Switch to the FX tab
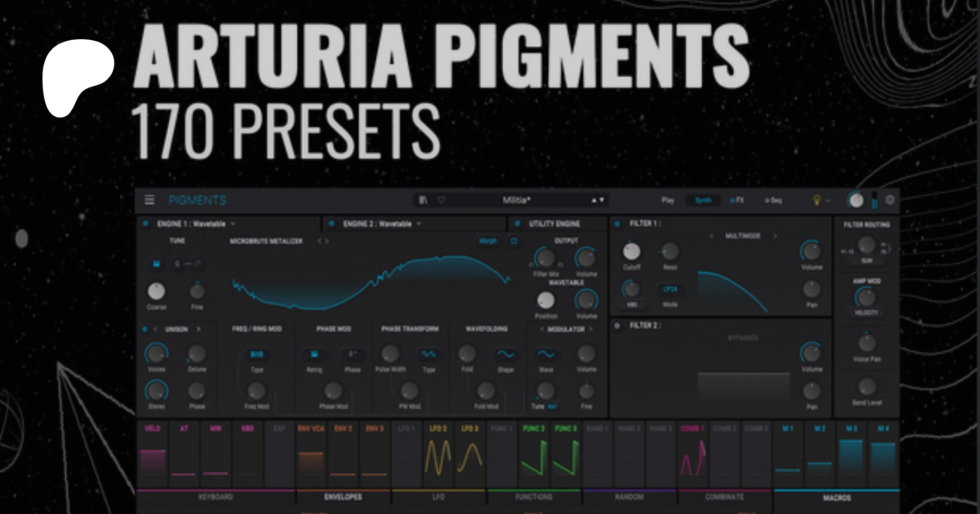This screenshot has height=514, width=980. (x=737, y=200)
